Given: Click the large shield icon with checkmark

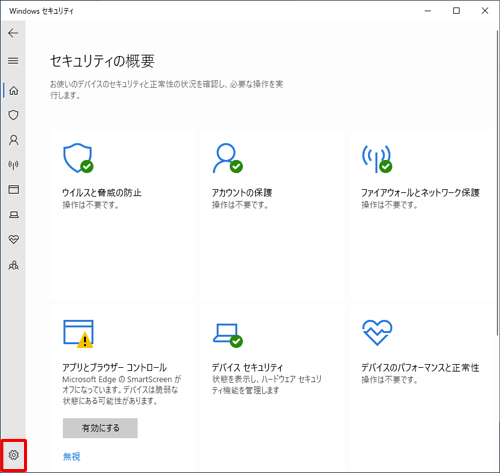Looking at the screenshot, I should (x=78, y=158).
